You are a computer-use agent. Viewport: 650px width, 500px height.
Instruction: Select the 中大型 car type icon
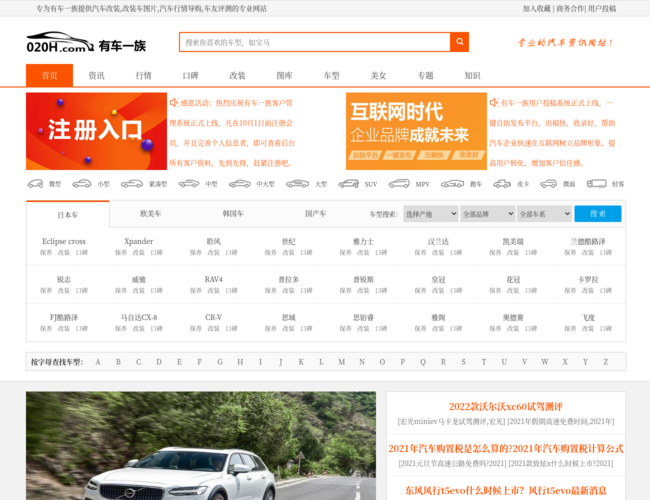[x=240, y=184]
